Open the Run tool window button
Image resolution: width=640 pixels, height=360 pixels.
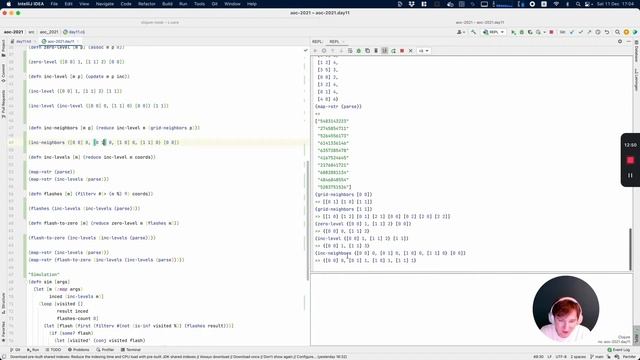[x=33, y=350]
